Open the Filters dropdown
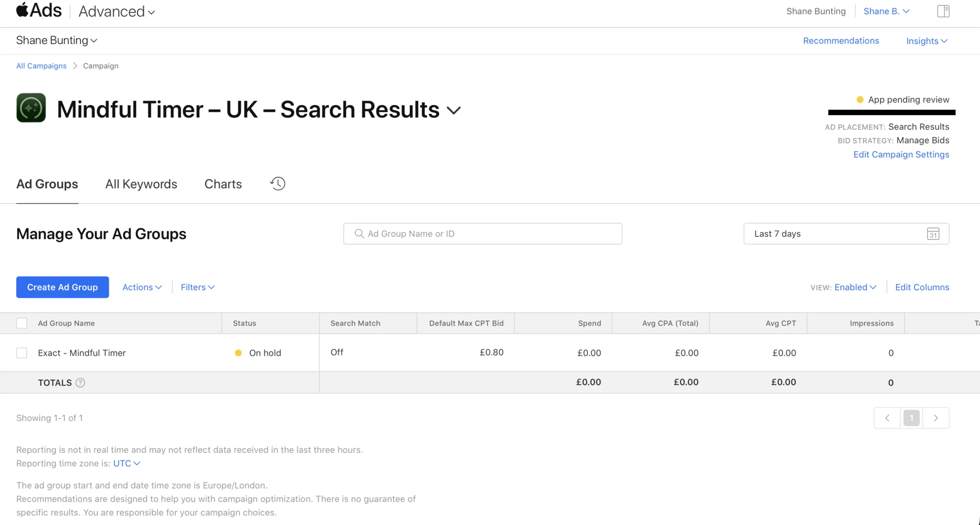The width and height of the screenshot is (980, 525). [x=197, y=287]
